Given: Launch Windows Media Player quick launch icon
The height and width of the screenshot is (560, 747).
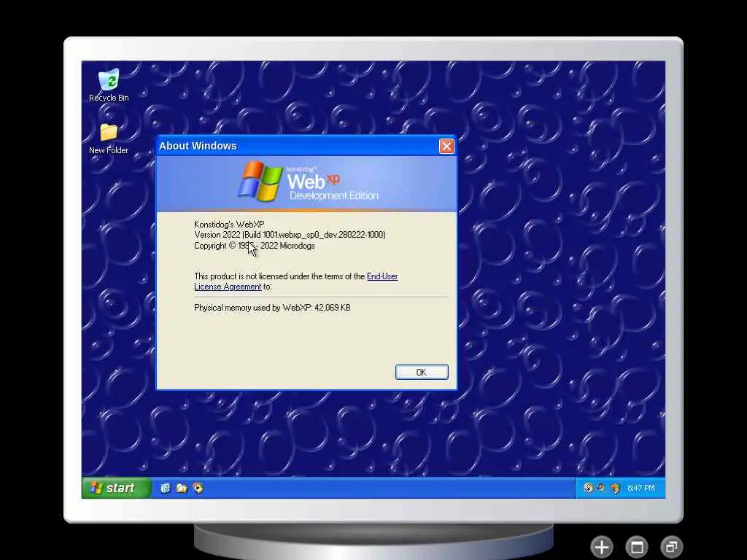Looking at the screenshot, I should point(198,488).
